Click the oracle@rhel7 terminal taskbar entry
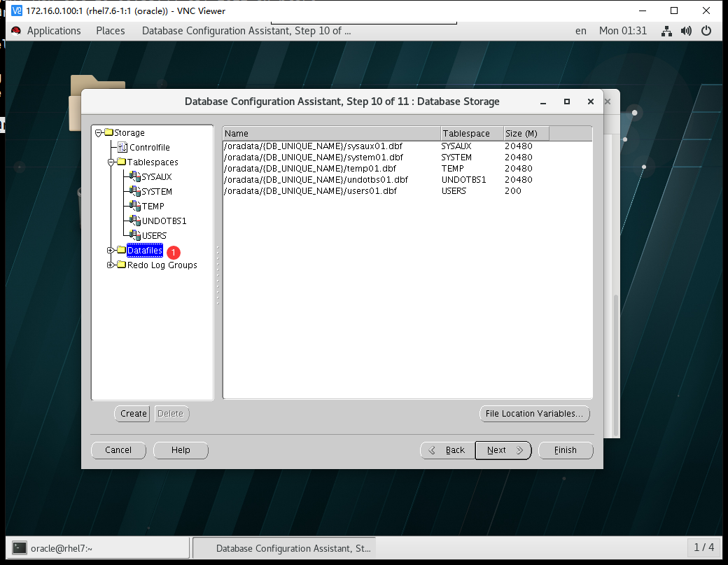The width and height of the screenshot is (728, 565). [x=97, y=548]
